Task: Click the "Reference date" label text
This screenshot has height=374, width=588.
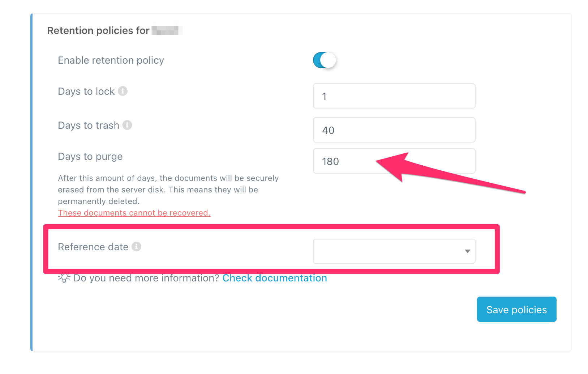Action: (x=93, y=247)
